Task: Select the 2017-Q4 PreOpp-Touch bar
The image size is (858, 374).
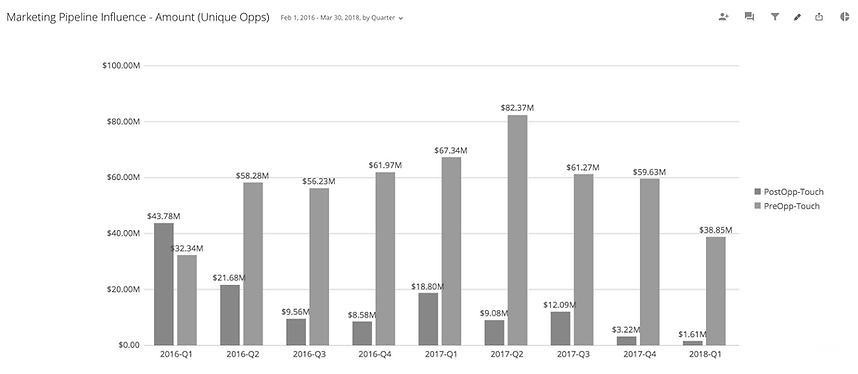Action: click(650, 262)
